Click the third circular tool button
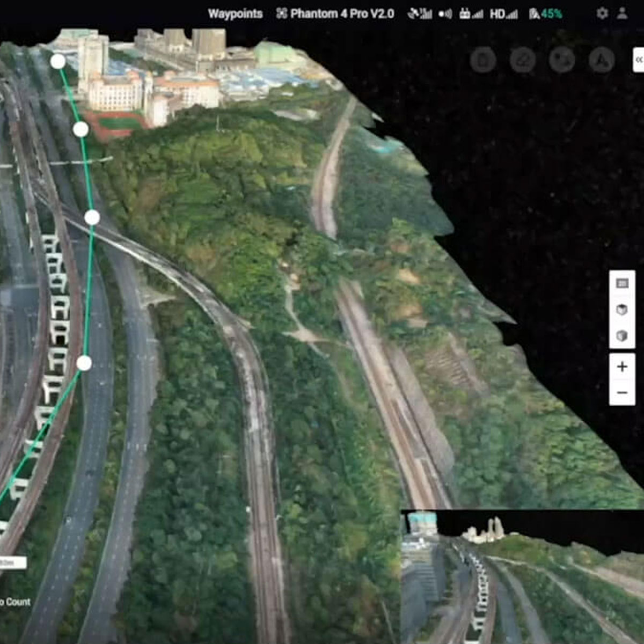This screenshot has width=644, height=644. tap(562, 60)
